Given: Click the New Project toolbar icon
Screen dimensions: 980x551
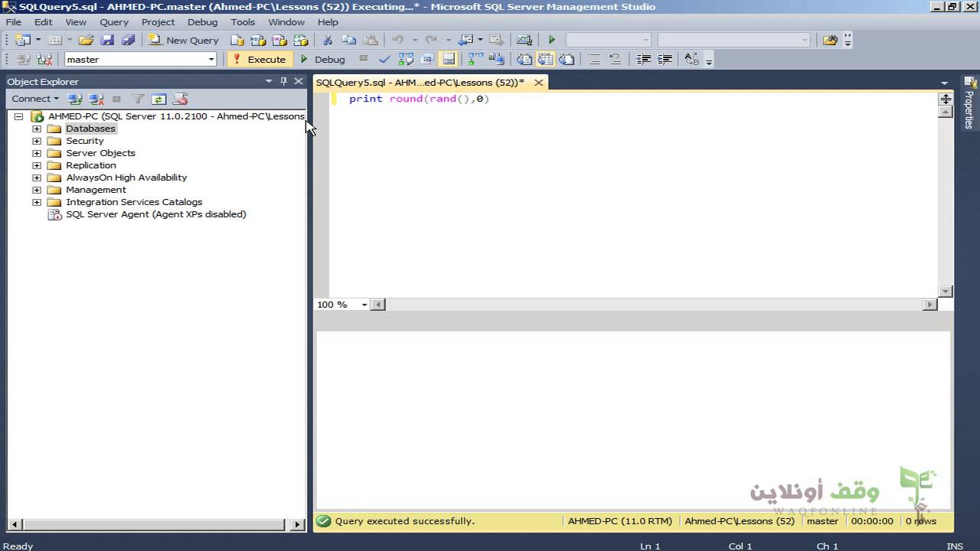Looking at the screenshot, I should point(22,40).
